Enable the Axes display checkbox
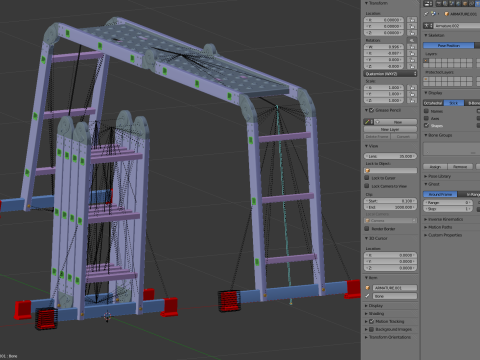This screenshot has width=480, height=360. pos(426,118)
